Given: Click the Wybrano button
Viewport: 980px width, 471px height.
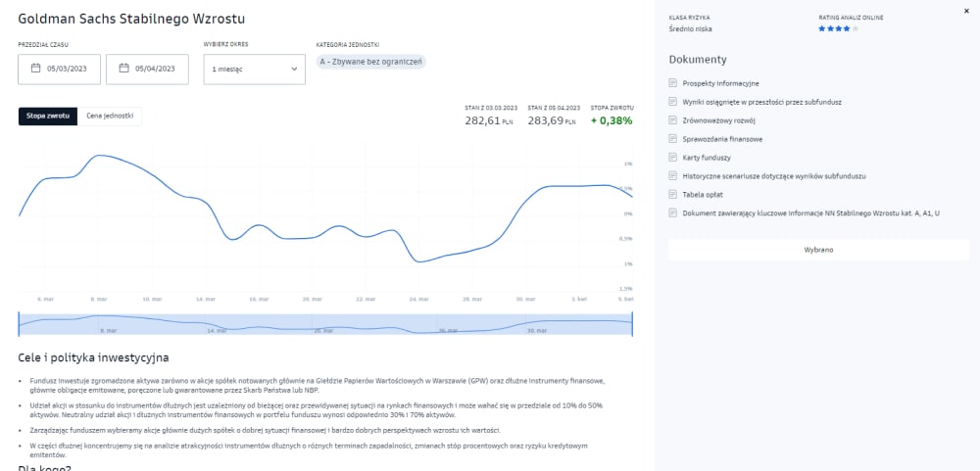Looking at the screenshot, I should (818, 250).
